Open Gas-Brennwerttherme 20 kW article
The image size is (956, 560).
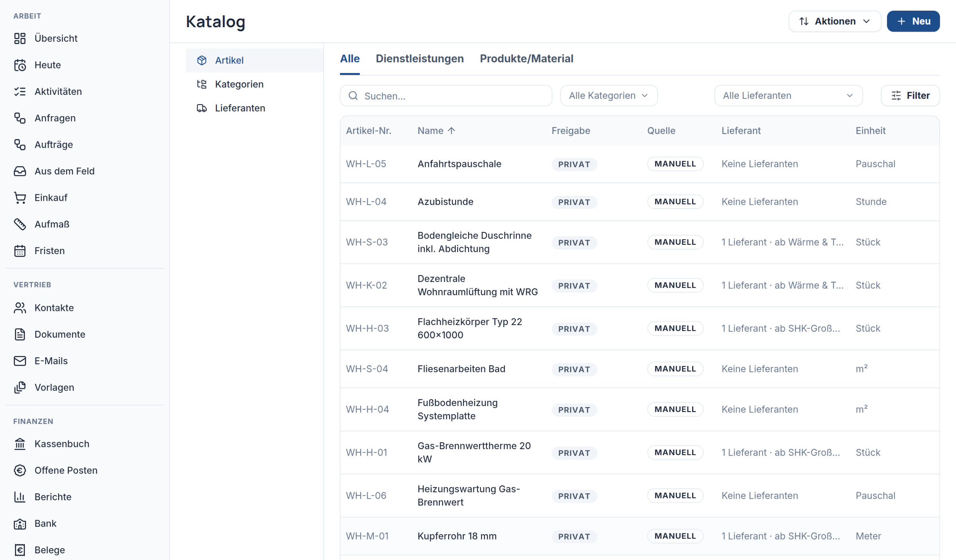474,452
